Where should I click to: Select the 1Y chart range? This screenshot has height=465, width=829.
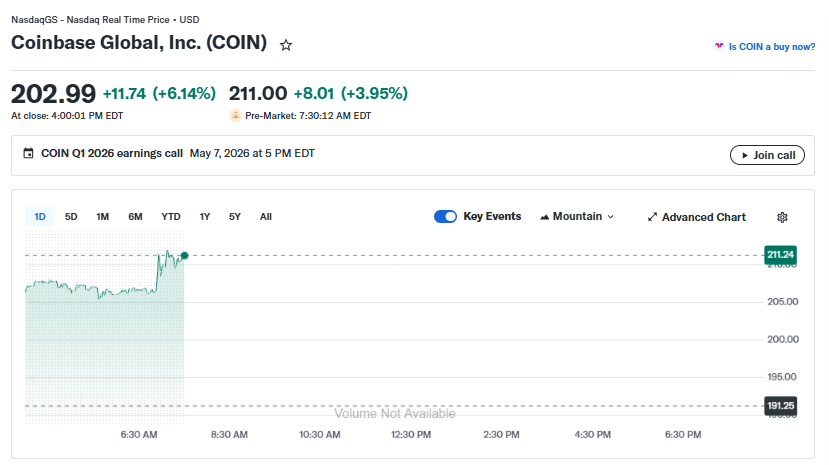tap(205, 217)
